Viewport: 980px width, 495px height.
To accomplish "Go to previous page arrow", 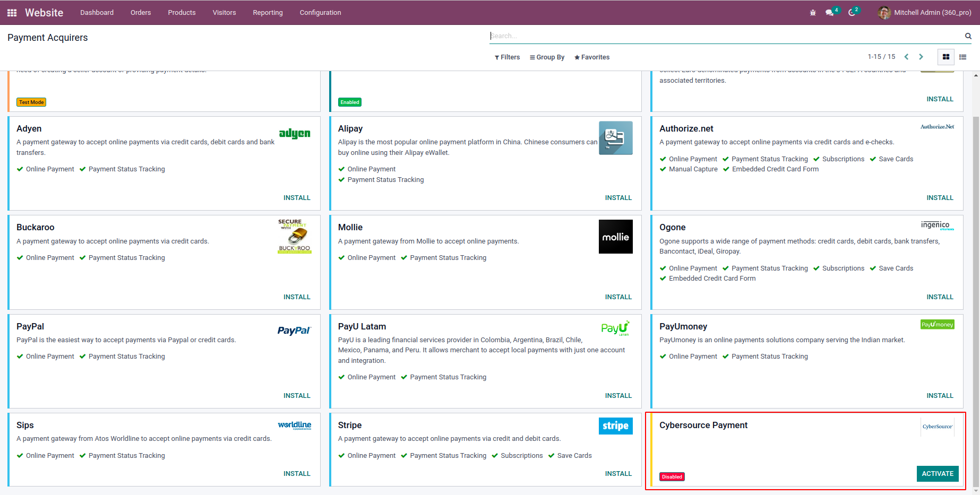I will (x=907, y=57).
